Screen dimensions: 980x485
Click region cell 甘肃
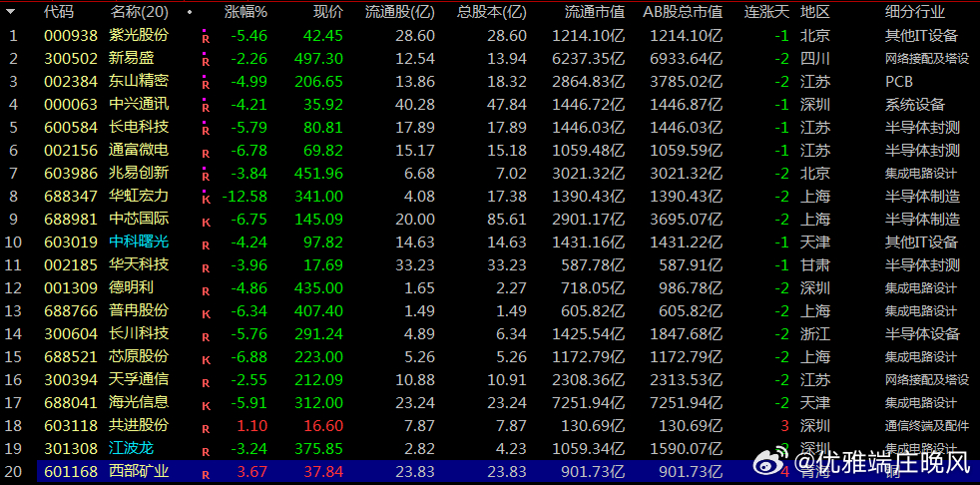coord(815,265)
